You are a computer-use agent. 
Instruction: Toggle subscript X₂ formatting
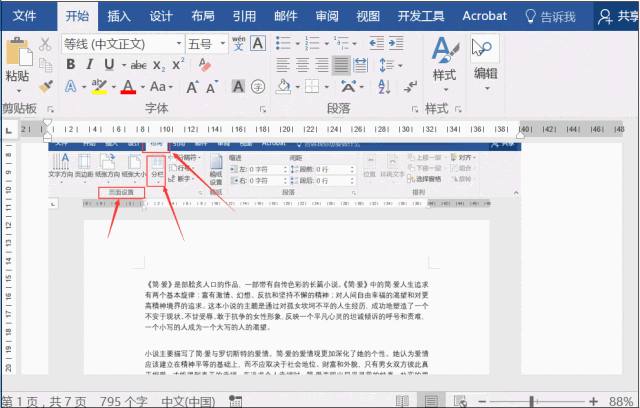coord(159,65)
